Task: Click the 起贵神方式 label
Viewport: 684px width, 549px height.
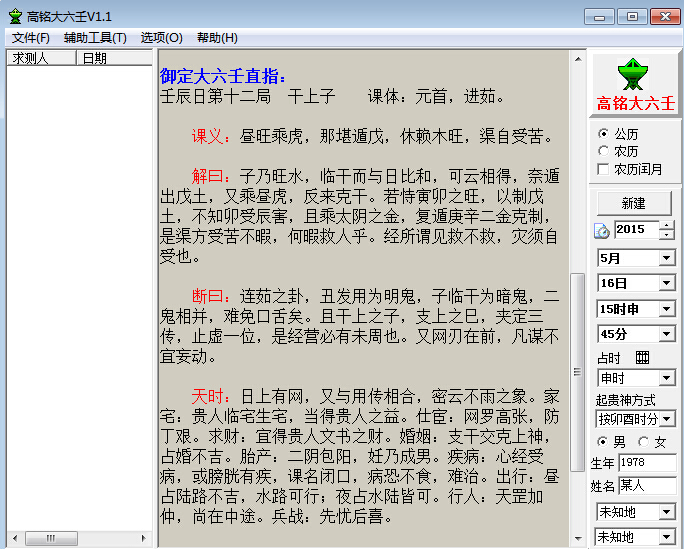Action: point(626,400)
